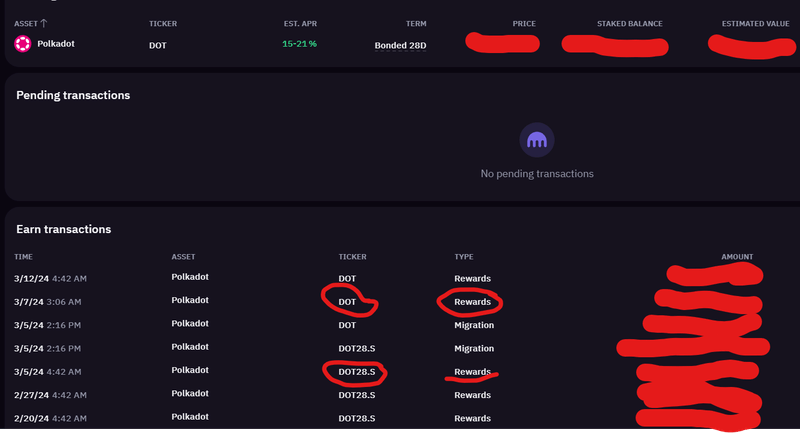
Task: Click the DOT28.S Migration transaction ticker
Action: coord(359,349)
